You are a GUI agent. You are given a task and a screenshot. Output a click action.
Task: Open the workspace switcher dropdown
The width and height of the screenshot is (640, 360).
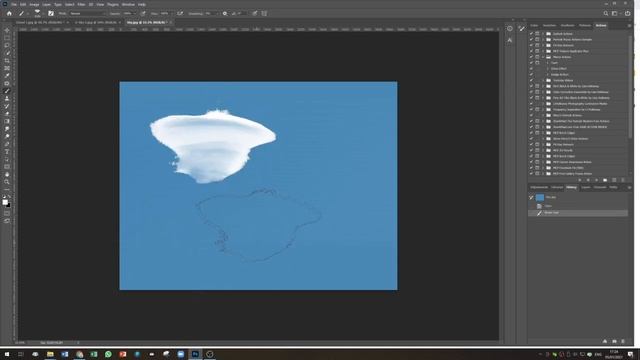tap(615, 13)
